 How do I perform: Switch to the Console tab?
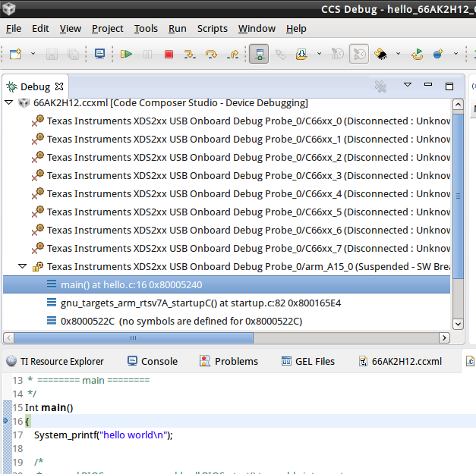[x=153, y=361]
